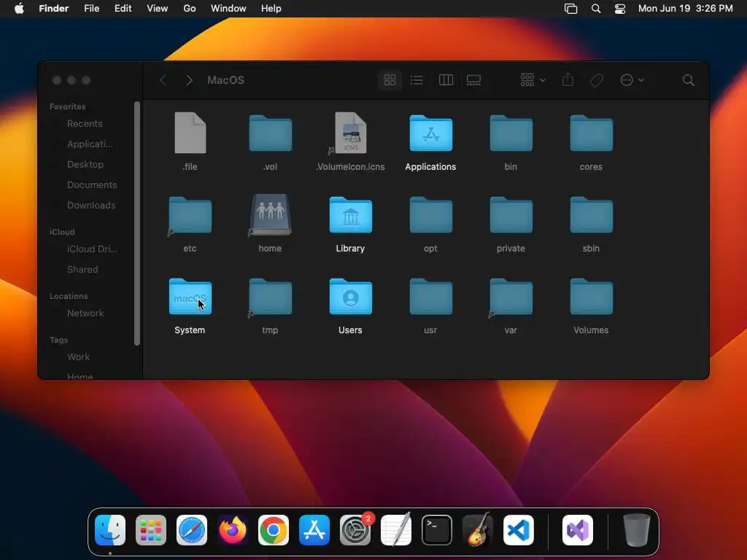747x560 pixels.
Task: Open the opt folder
Action: click(430, 215)
